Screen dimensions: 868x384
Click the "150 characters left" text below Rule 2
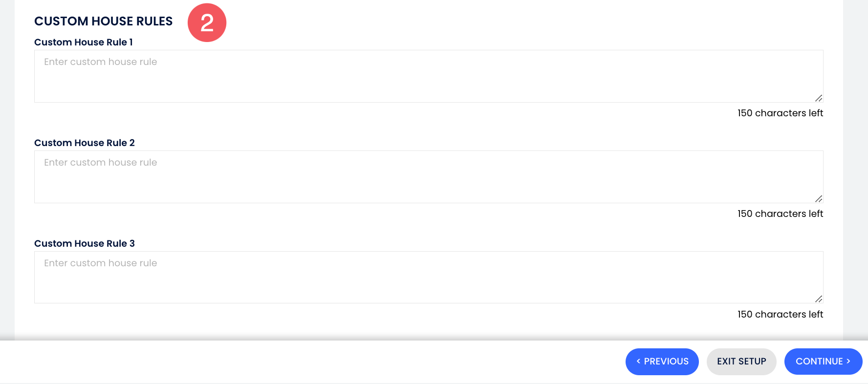tap(780, 213)
